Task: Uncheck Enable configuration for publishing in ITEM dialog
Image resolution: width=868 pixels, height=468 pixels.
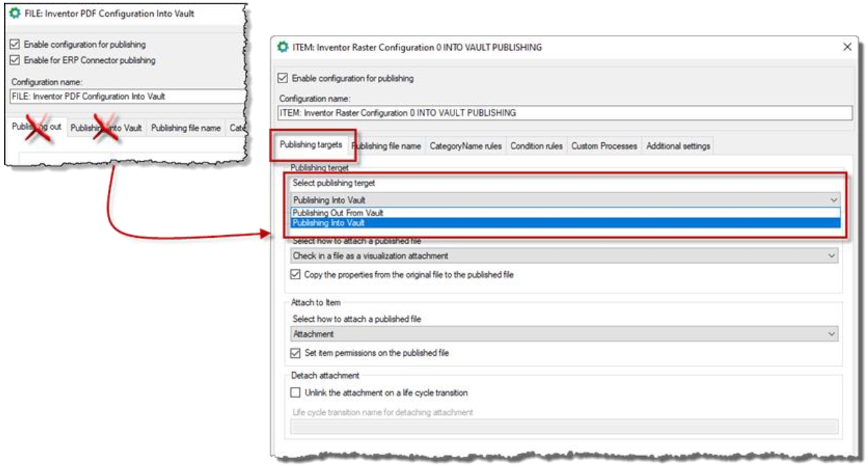Action: click(x=283, y=79)
